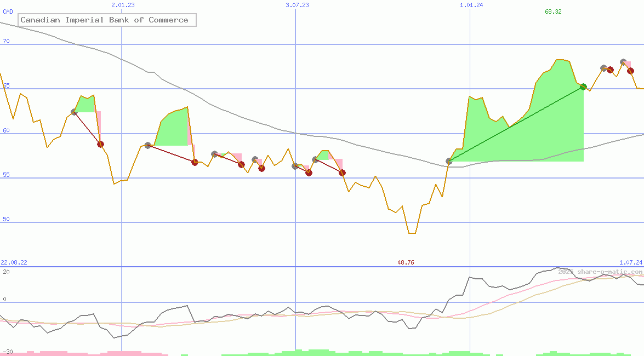Click the 55 price axis label
The width and height of the screenshot is (644, 356).
[x=6, y=175]
